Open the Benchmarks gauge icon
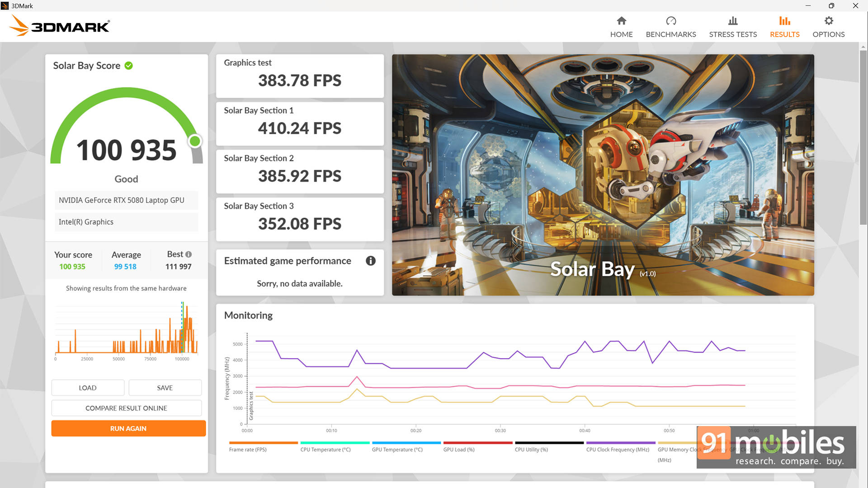This screenshot has width=868, height=488. click(x=671, y=21)
